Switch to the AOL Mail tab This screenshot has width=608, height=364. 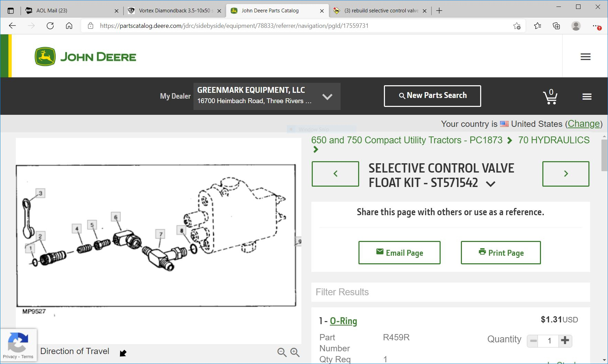pos(69,11)
